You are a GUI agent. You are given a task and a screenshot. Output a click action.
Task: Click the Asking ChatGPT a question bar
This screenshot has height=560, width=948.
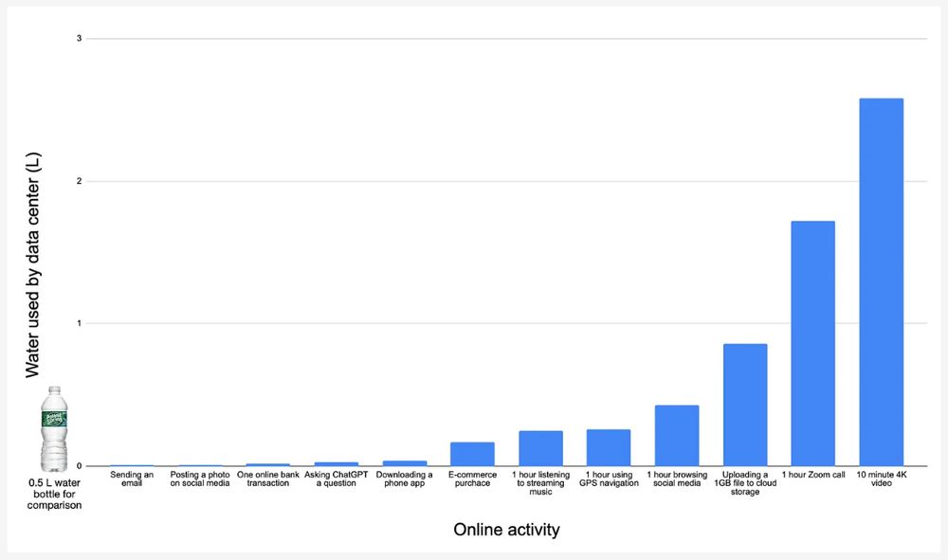tap(337, 464)
